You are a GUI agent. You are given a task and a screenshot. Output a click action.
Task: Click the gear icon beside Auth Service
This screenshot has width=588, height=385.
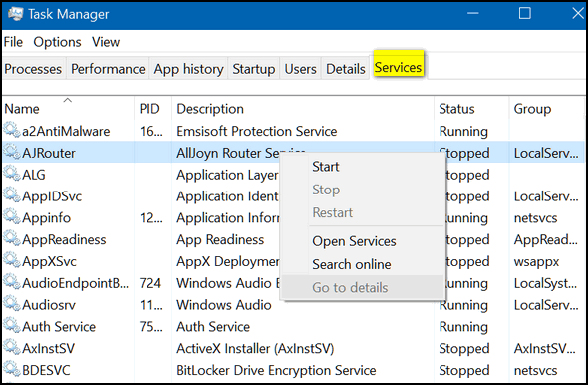[12, 326]
